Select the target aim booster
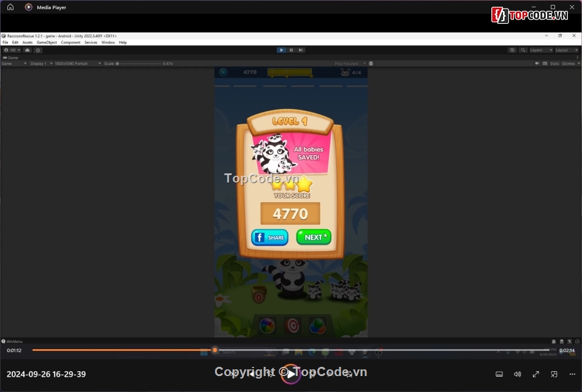Image resolution: width=582 pixels, height=392 pixels. click(x=292, y=326)
